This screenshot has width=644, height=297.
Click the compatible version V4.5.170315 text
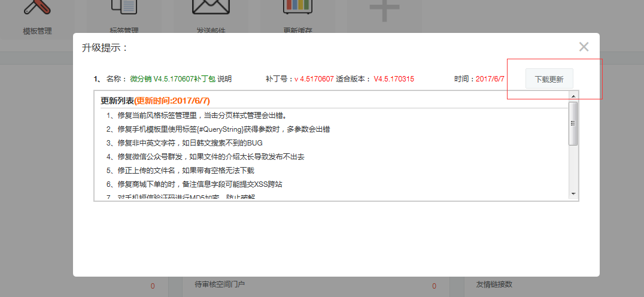[x=394, y=79]
